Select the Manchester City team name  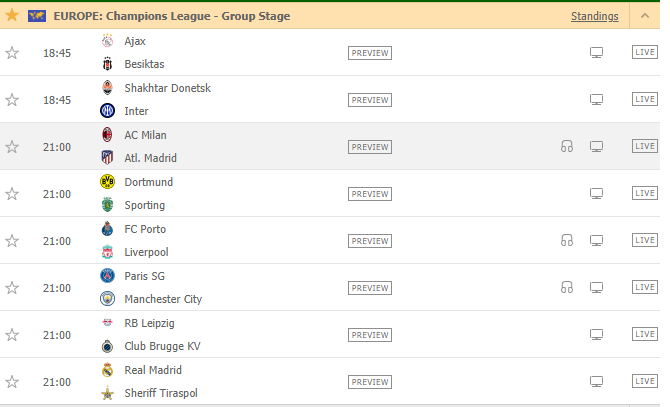point(163,299)
